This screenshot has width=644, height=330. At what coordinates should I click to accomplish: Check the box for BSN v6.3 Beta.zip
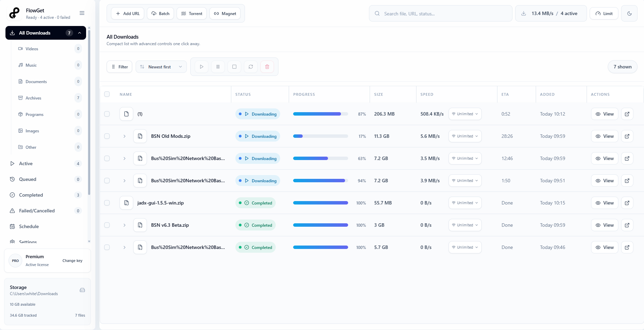pyautogui.click(x=107, y=225)
